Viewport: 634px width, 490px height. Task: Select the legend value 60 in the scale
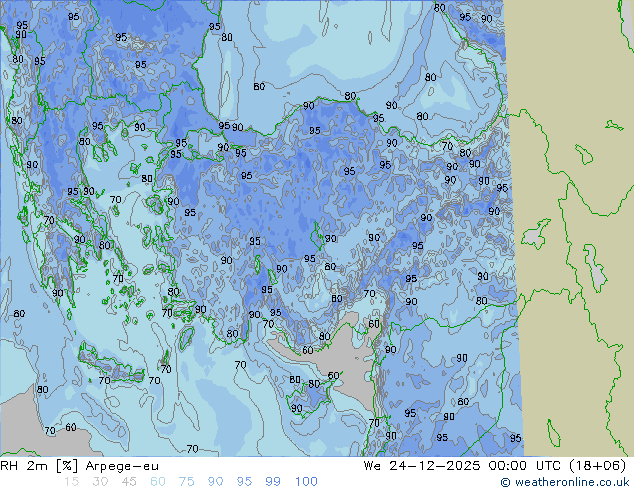pyautogui.click(x=158, y=482)
